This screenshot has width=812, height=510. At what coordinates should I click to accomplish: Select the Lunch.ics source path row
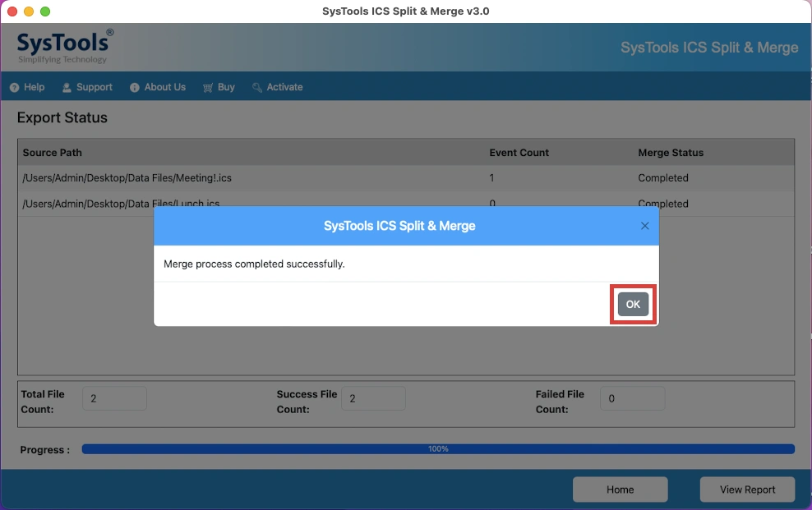pos(406,204)
